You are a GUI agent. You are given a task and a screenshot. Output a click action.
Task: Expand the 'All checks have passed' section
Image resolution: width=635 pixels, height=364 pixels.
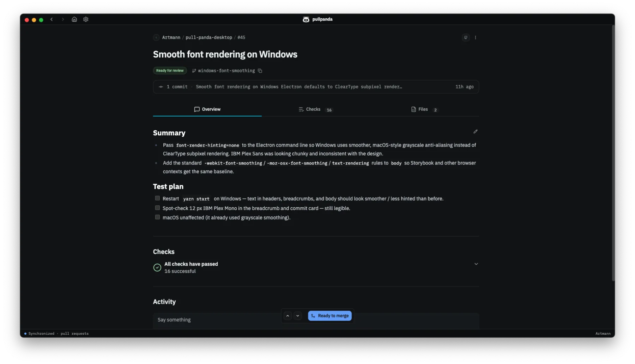[x=476, y=264]
